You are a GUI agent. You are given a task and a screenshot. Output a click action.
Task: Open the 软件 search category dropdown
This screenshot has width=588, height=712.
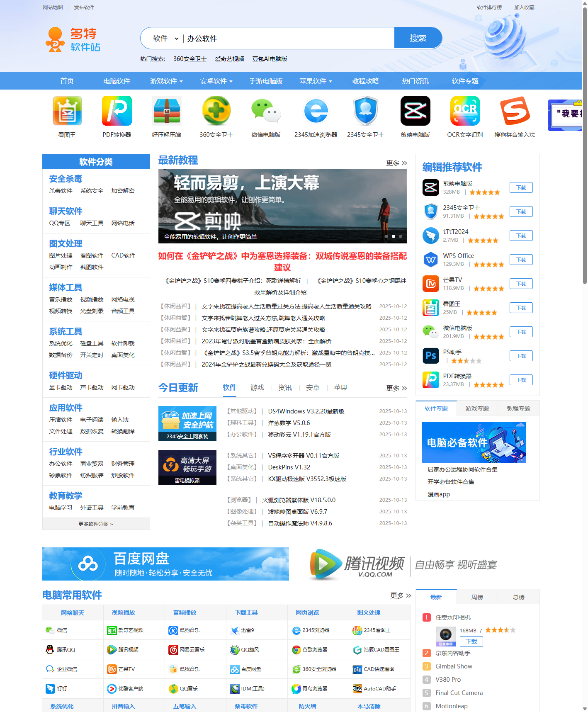click(x=165, y=38)
